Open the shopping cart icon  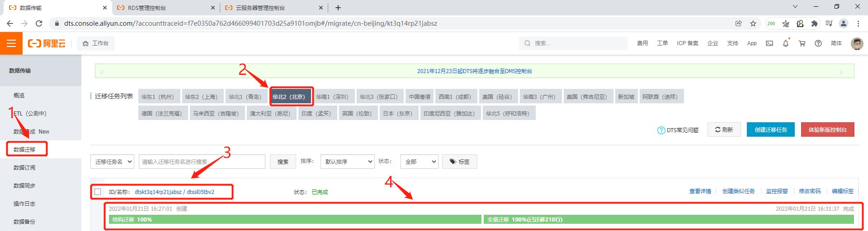(802, 43)
